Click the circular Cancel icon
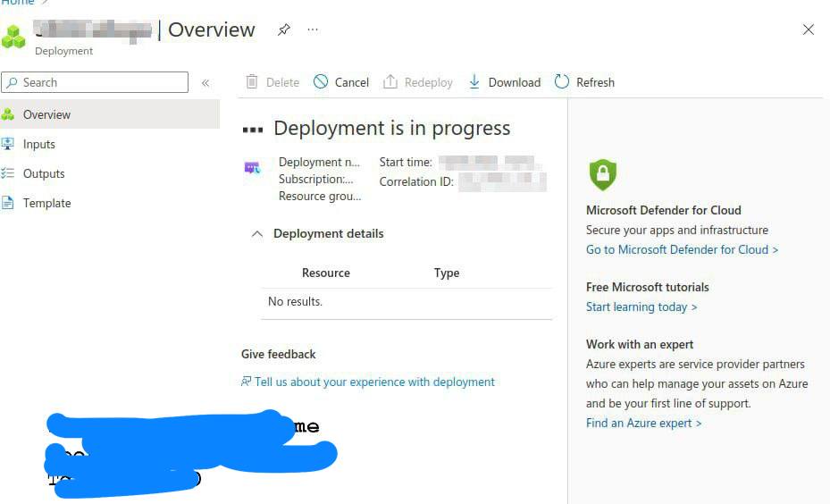This screenshot has height=504, width=830. point(321,81)
